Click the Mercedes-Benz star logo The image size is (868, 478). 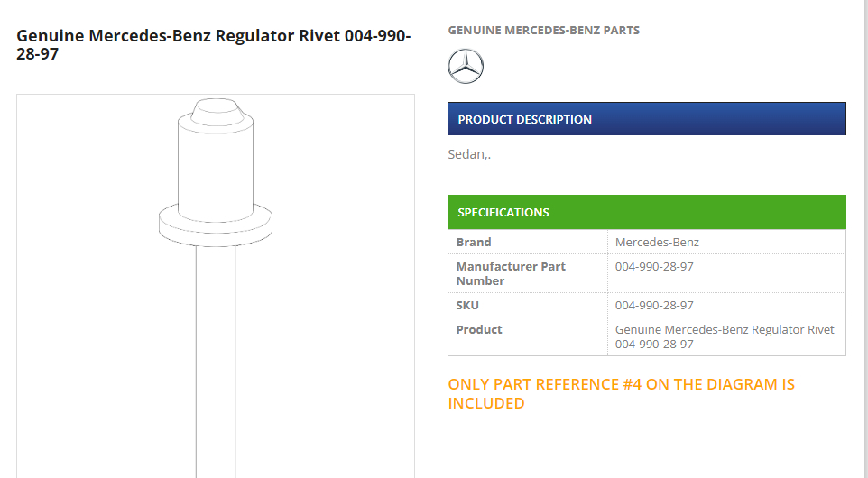click(466, 66)
